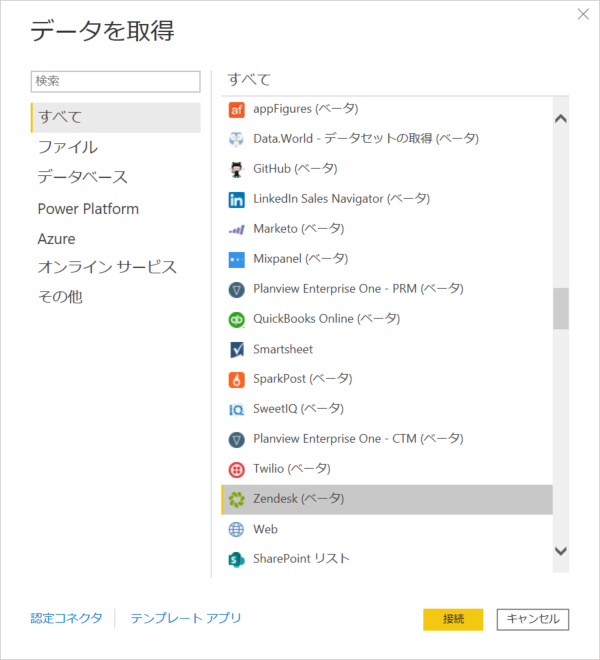Click the Twilio red circle icon
Screen dimensions: 600x660
coord(236,470)
